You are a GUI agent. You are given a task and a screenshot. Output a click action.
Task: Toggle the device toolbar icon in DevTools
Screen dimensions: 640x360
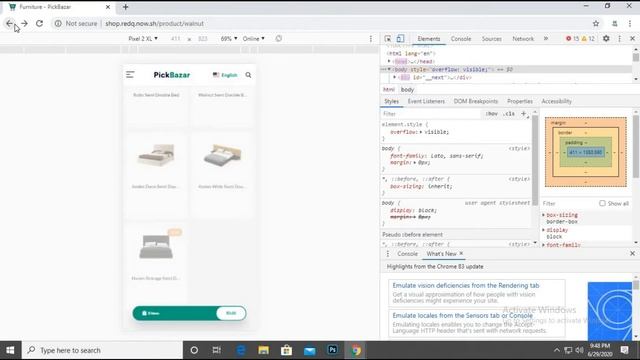click(400, 38)
